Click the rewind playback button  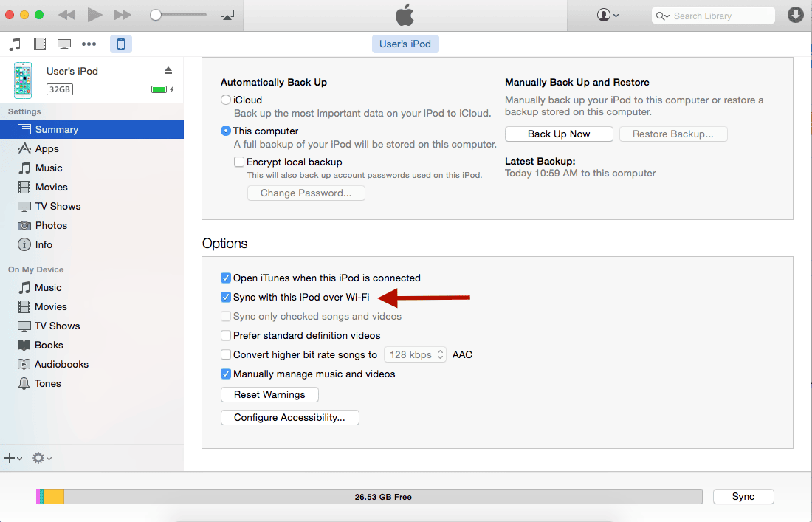tap(66, 15)
